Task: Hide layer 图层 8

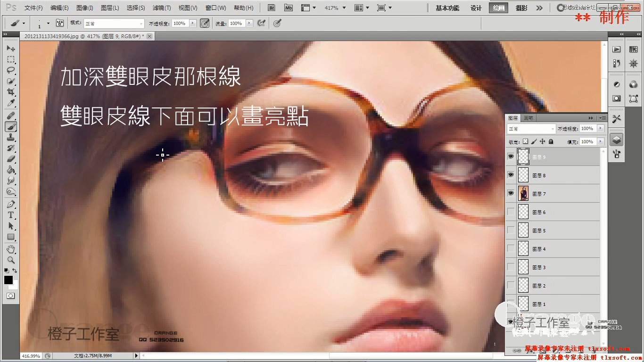Action: pyautogui.click(x=511, y=175)
